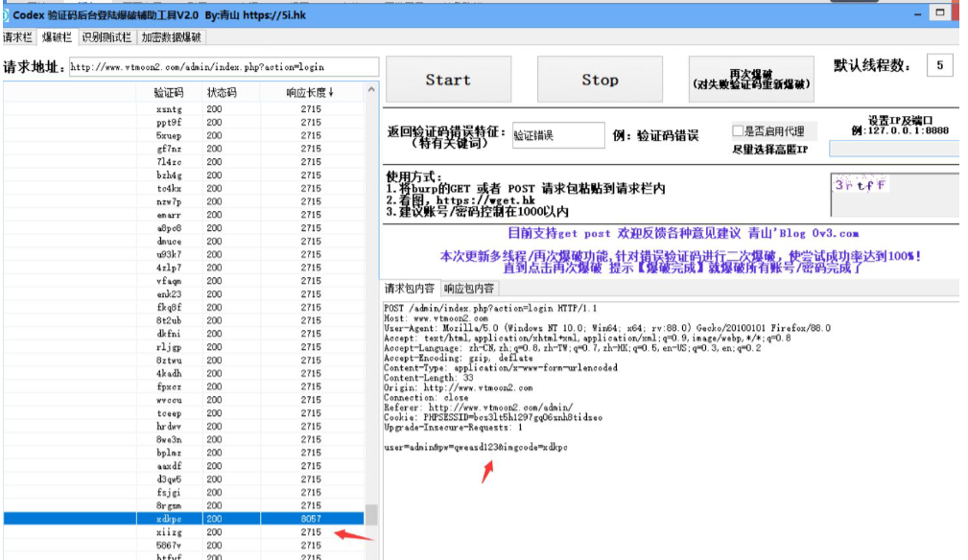Click the error keyword field showing 验证错误
The image size is (968, 560).
coord(558,135)
